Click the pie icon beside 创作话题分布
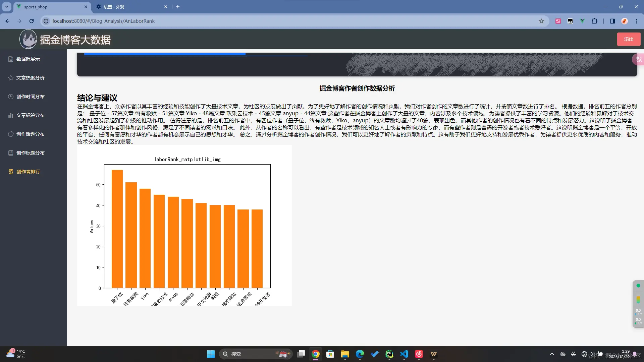Viewport: 644px width, 362px height. [x=11, y=134]
